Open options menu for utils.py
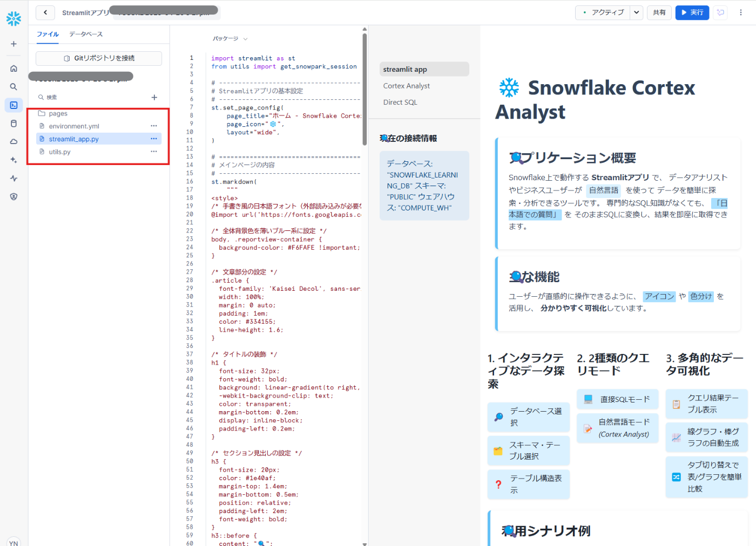Screen dimensions: 756x546 pyautogui.click(x=154, y=152)
